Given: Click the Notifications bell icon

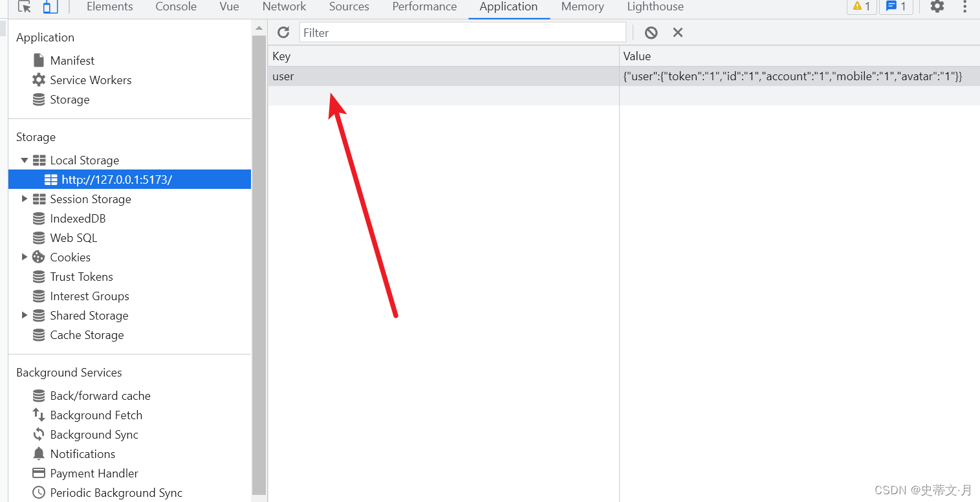Looking at the screenshot, I should click(x=39, y=453).
